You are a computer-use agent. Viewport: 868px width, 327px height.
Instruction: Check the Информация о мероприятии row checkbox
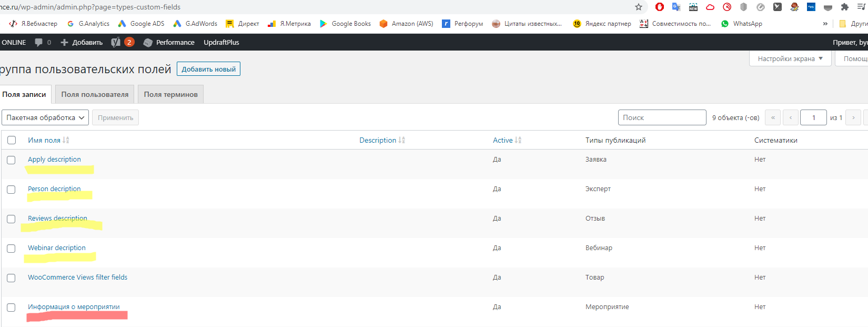click(x=11, y=308)
